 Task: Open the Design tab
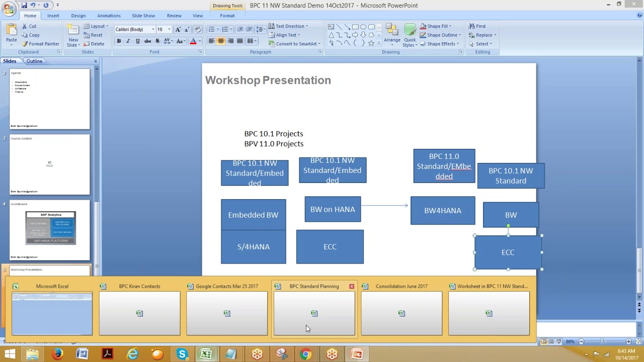pos(78,16)
